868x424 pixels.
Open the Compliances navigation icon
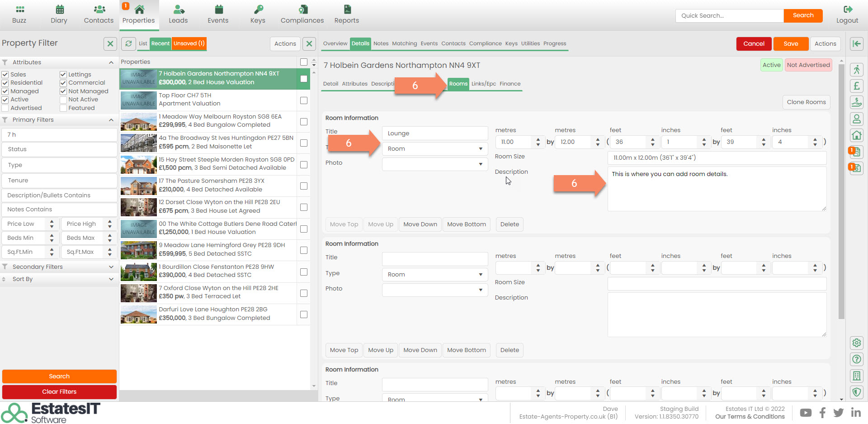[x=302, y=10]
